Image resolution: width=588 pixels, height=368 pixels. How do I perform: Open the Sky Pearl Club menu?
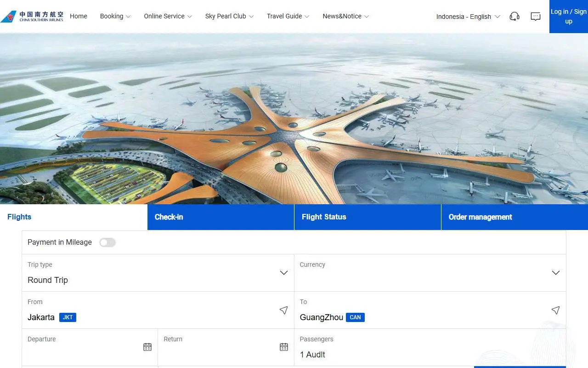click(x=229, y=16)
